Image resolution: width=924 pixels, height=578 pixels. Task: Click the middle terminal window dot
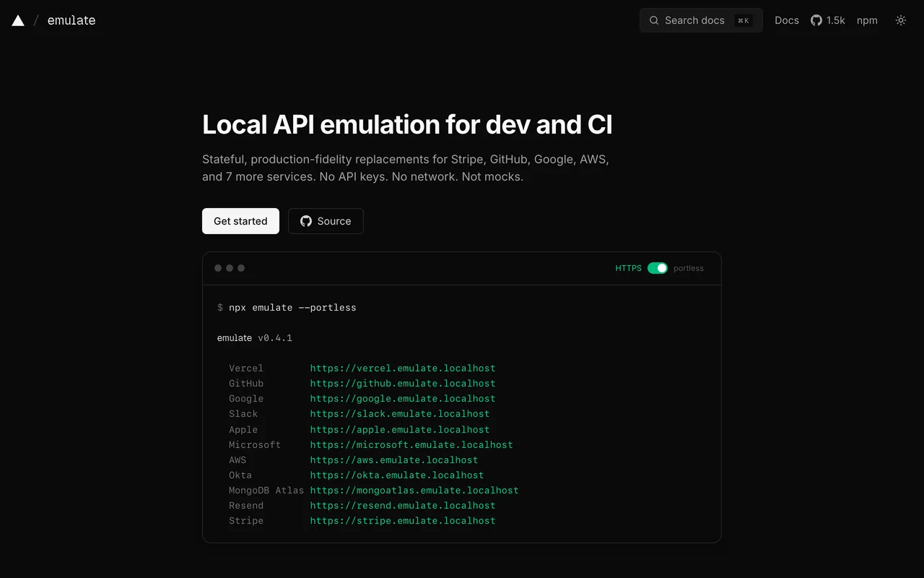coord(230,268)
